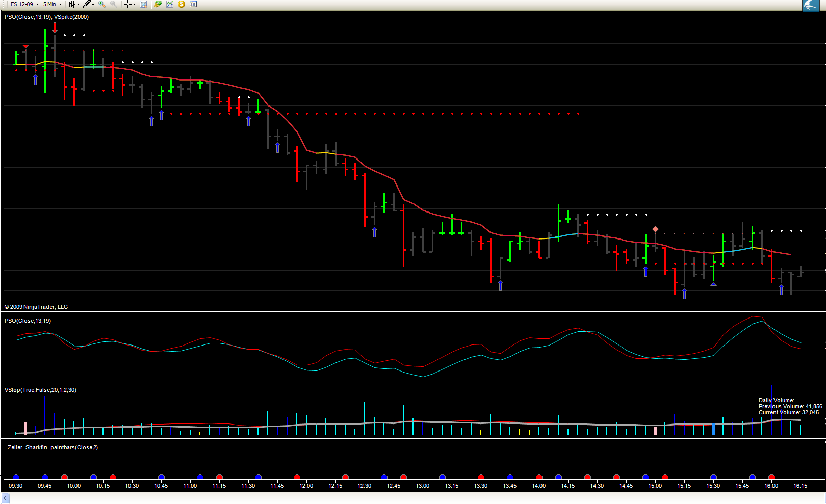Click the 12:00 time axis label
826x504 pixels.
[306, 486]
